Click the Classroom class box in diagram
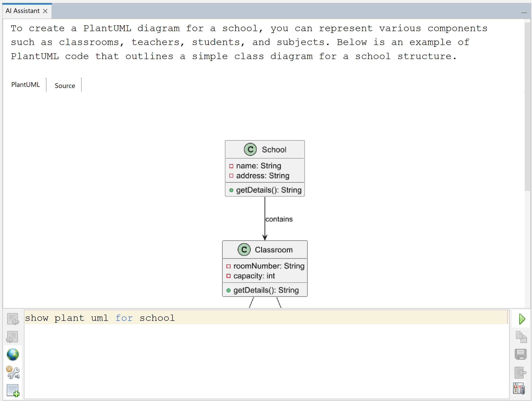The image size is (532, 401). (265, 268)
